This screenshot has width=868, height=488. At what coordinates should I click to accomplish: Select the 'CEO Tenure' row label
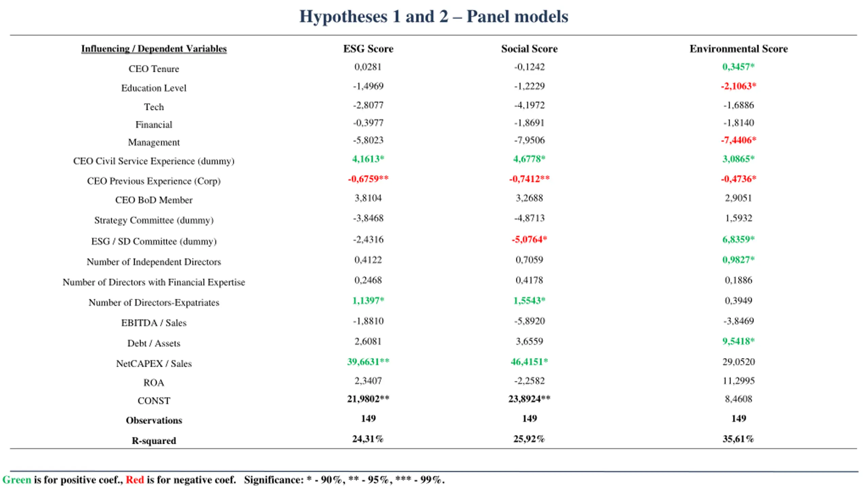[x=154, y=69]
